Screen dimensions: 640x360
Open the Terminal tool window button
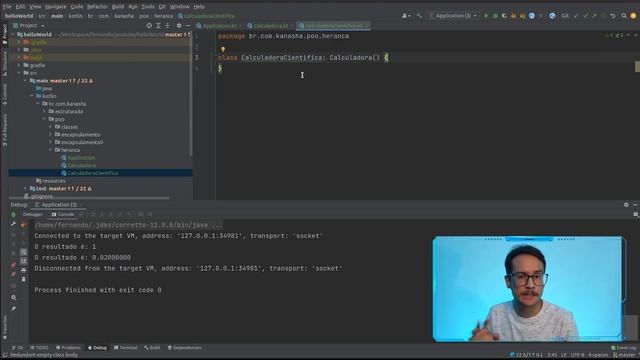[x=125, y=348]
